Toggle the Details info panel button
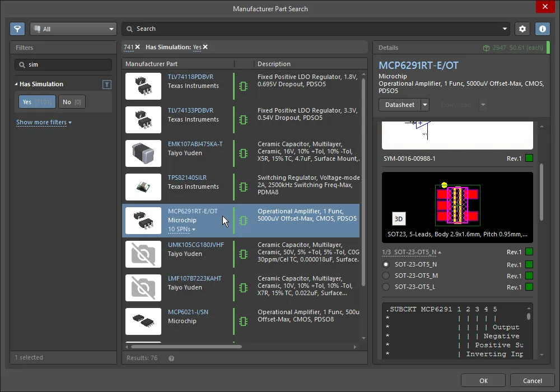This screenshot has height=392, width=560. pos(542,29)
